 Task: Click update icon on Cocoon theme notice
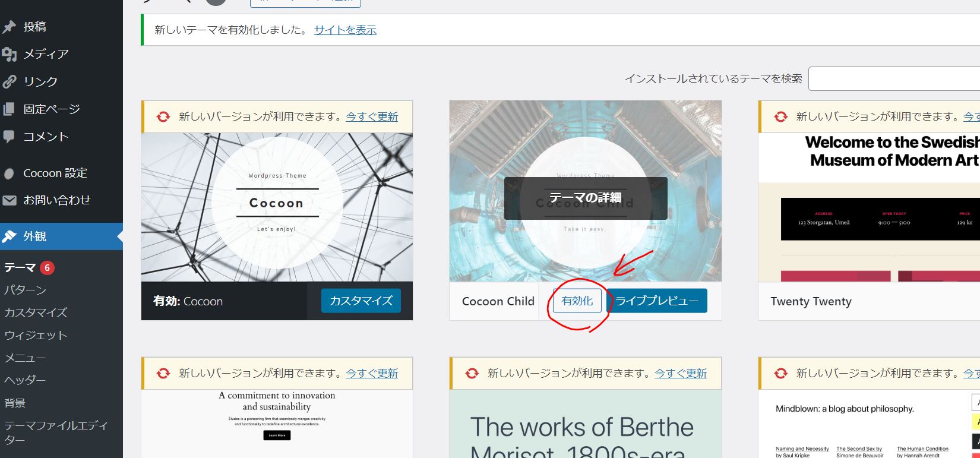163,117
